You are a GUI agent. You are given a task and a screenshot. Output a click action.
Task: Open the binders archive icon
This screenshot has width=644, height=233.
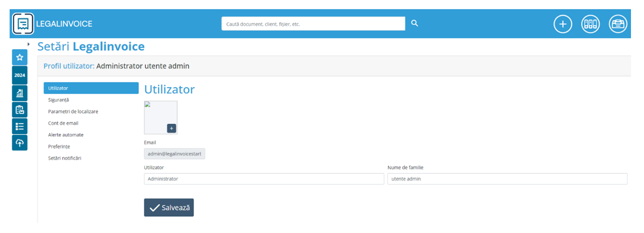590,24
